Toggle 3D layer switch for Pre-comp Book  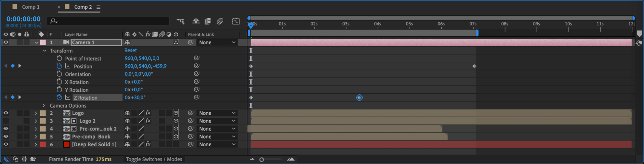[x=176, y=136]
